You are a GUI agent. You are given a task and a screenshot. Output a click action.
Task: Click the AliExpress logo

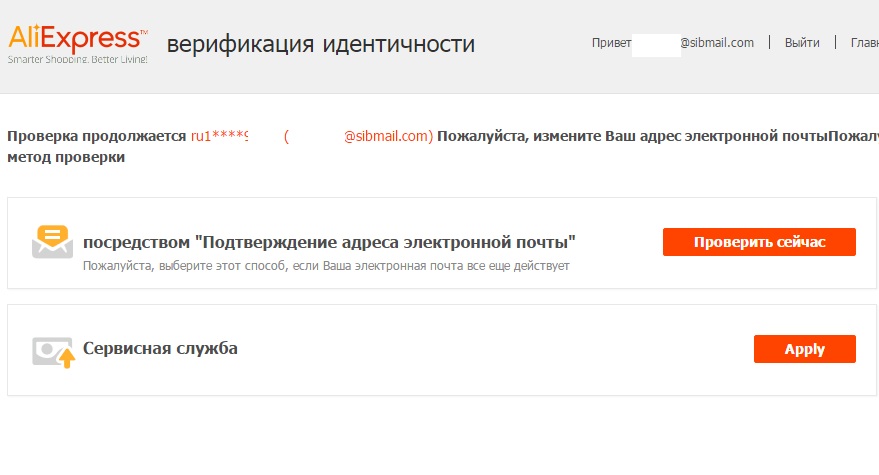(x=77, y=43)
